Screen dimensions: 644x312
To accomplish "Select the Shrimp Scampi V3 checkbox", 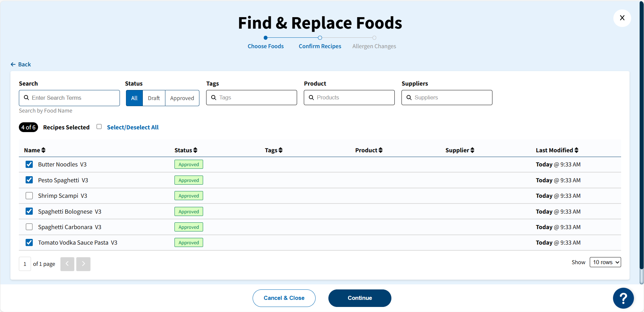I will tap(29, 195).
